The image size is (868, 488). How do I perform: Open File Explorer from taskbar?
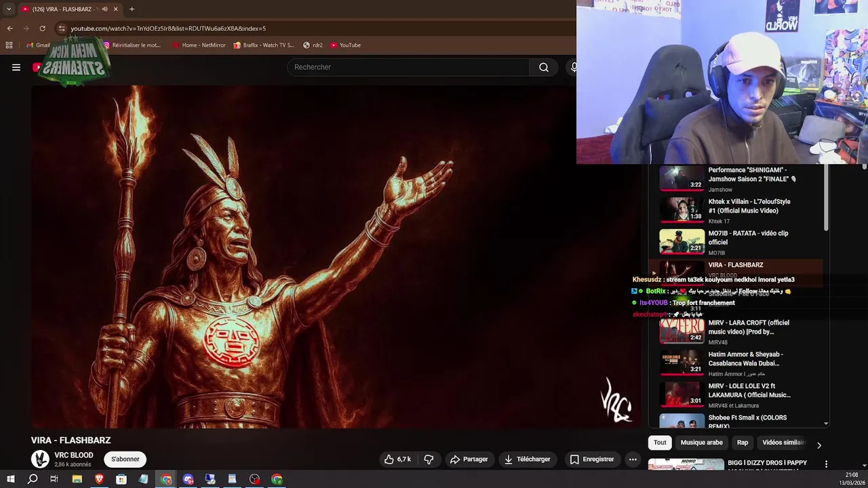tap(77, 479)
